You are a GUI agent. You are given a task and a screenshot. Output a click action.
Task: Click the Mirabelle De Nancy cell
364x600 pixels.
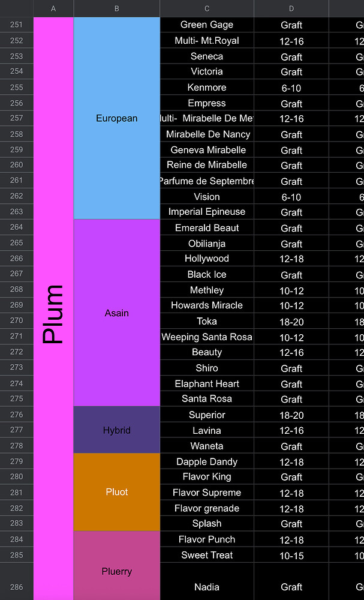click(207, 134)
